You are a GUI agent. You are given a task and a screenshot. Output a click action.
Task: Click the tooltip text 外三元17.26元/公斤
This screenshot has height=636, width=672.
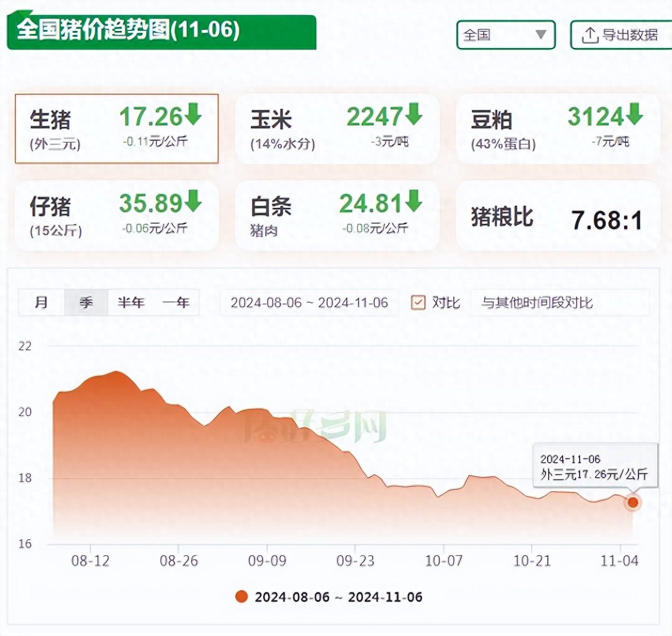594,474
